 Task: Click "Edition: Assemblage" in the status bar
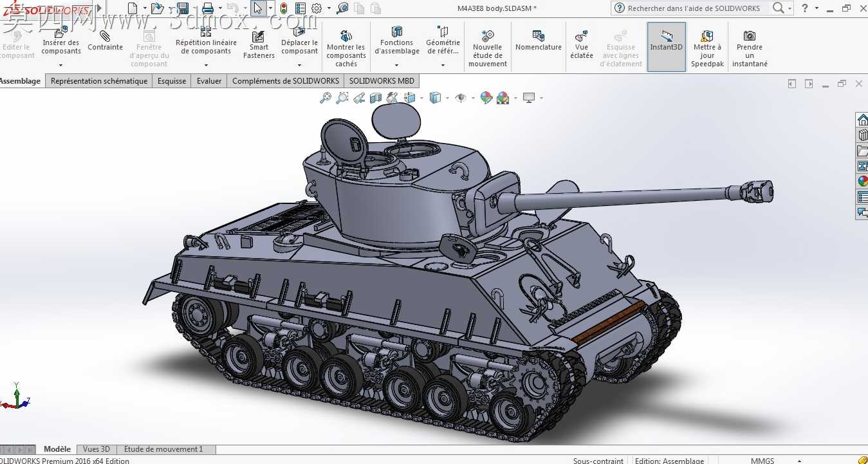pyautogui.click(x=669, y=461)
